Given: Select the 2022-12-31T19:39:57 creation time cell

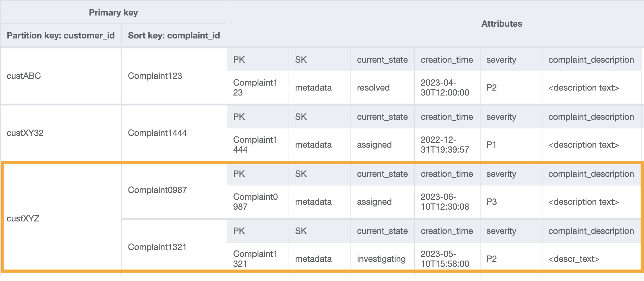Looking at the screenshot, I should 445,145.
